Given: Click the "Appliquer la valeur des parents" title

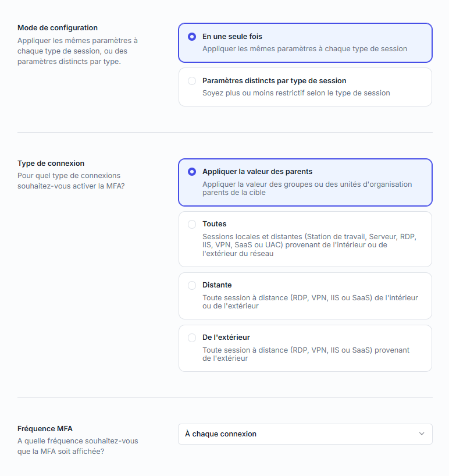Looking at the screenshot, I should 257,172.
